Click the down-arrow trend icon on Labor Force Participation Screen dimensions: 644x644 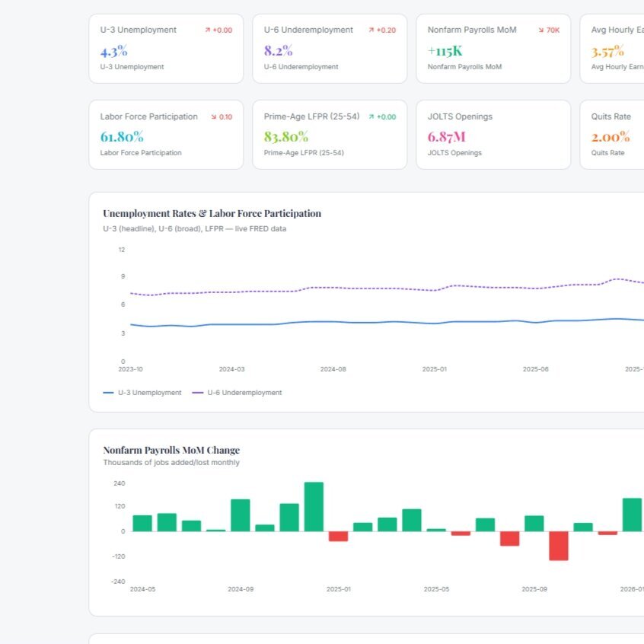214,116
